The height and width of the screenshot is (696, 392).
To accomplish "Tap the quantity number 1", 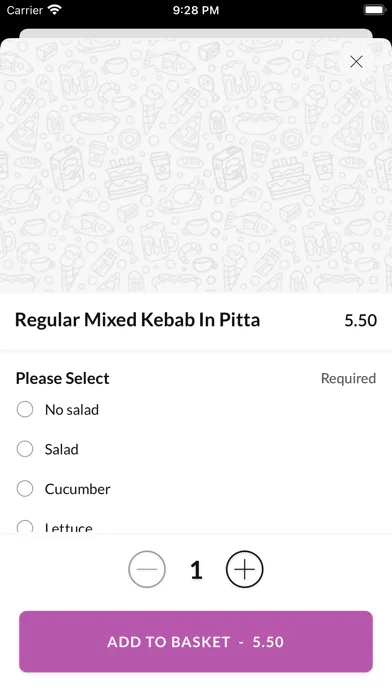I will [x=196, y=569].
